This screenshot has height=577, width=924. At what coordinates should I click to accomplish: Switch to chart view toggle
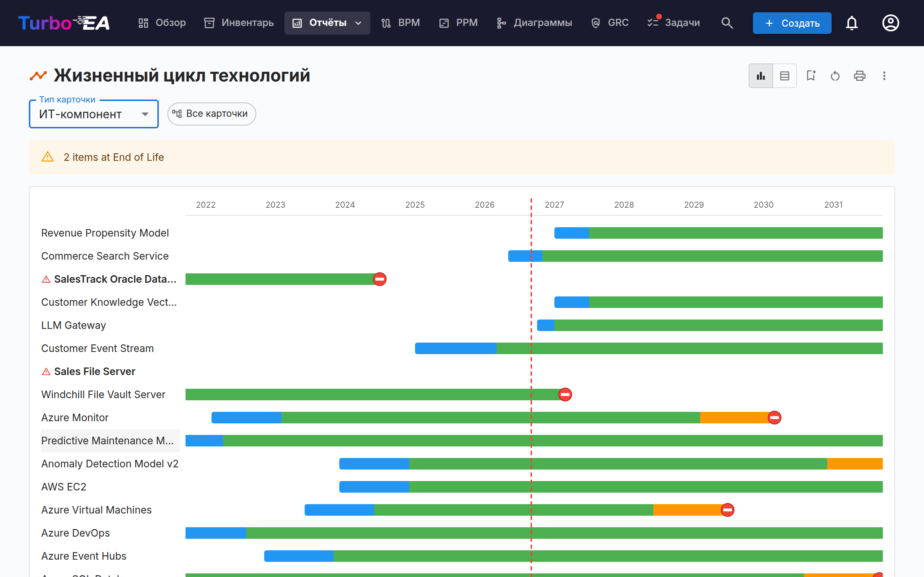point(760,76)
